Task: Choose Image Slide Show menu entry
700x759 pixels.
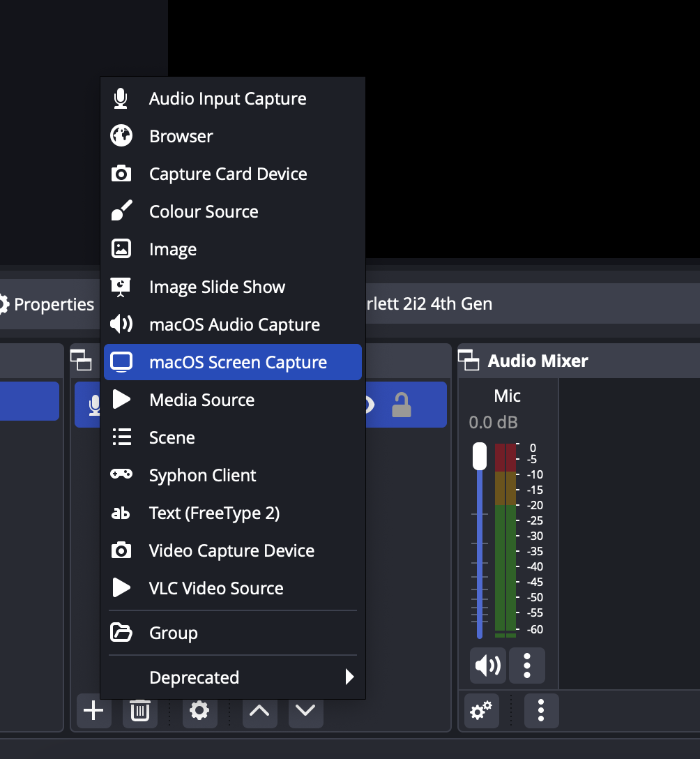Action: click(x=233, y=287)
